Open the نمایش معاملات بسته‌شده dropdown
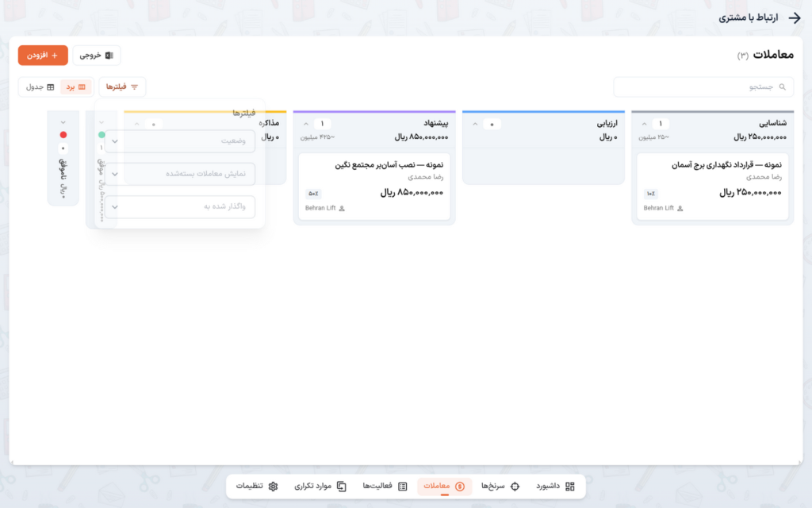The image size is (812, 508). pos(180,174)
